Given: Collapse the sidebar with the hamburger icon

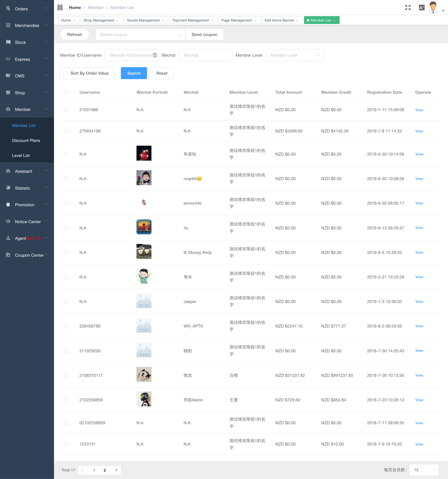Looking at the screenshot, I should [x=60, y=8].
